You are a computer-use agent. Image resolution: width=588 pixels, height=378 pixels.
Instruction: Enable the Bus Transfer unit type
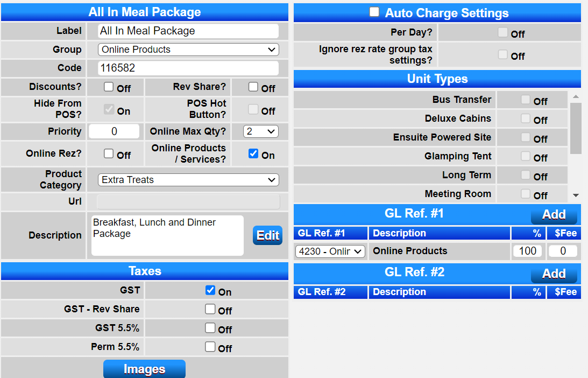click(x=526, y=100)
